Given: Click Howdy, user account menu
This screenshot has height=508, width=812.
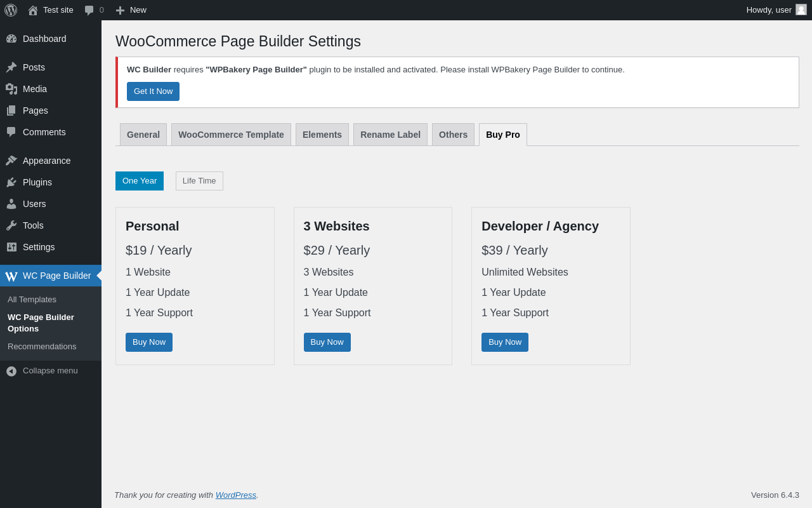Looking at the screenshot, I should (769, 10).
